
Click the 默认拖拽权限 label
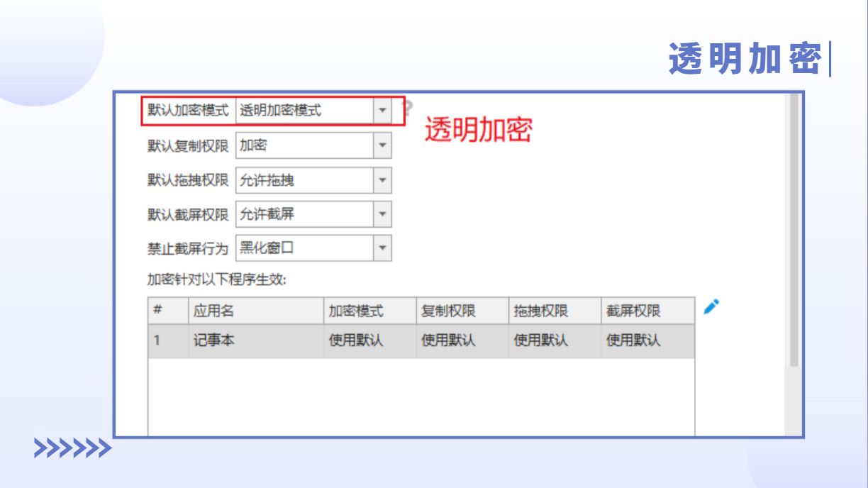click(x=188, y=180)
